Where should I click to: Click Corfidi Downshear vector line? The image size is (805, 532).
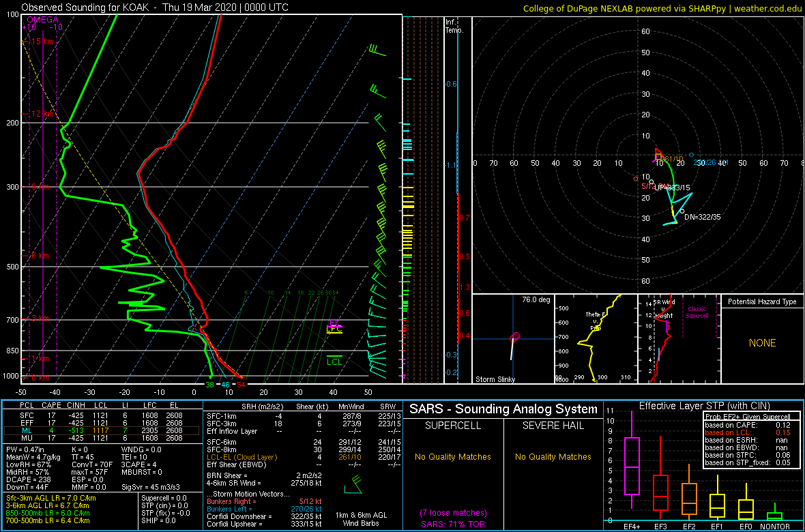264,516
